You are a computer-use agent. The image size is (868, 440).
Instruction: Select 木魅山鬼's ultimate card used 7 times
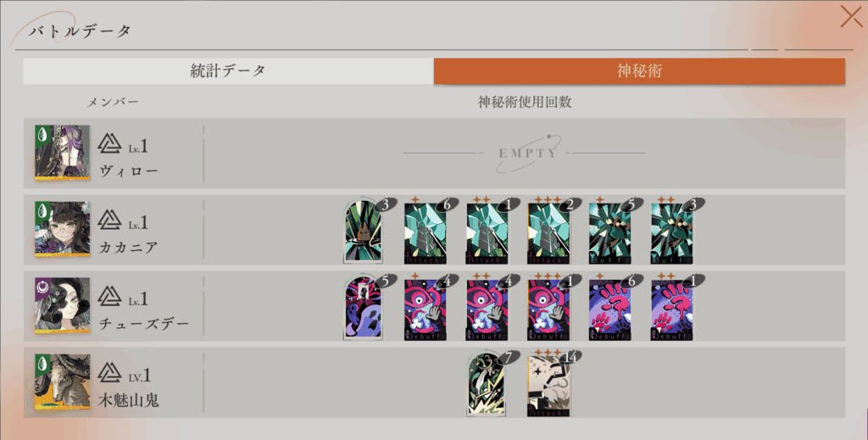[487, 382]
